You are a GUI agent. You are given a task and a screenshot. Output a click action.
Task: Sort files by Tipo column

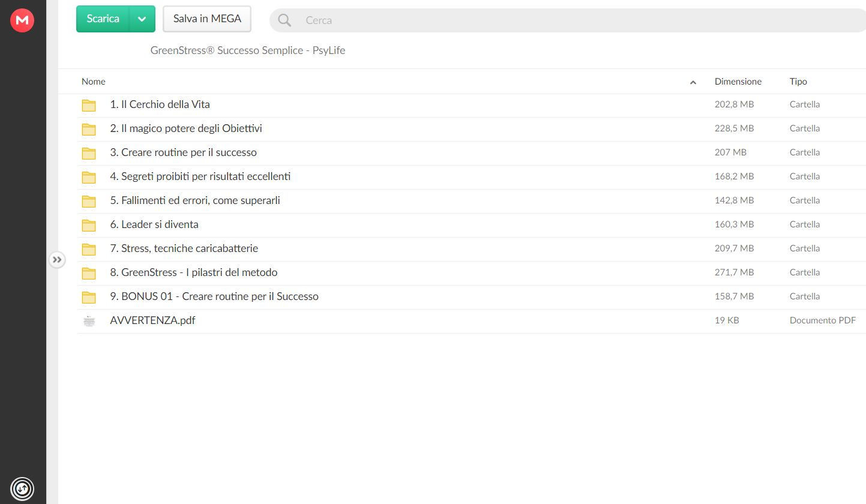coord(798,82)
